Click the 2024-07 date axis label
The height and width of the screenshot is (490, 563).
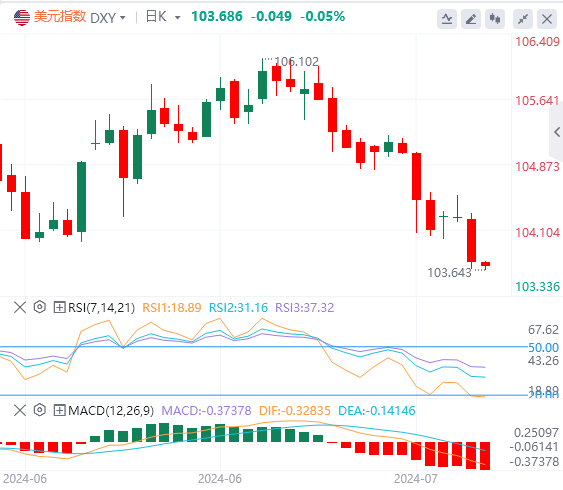(416, 479)
